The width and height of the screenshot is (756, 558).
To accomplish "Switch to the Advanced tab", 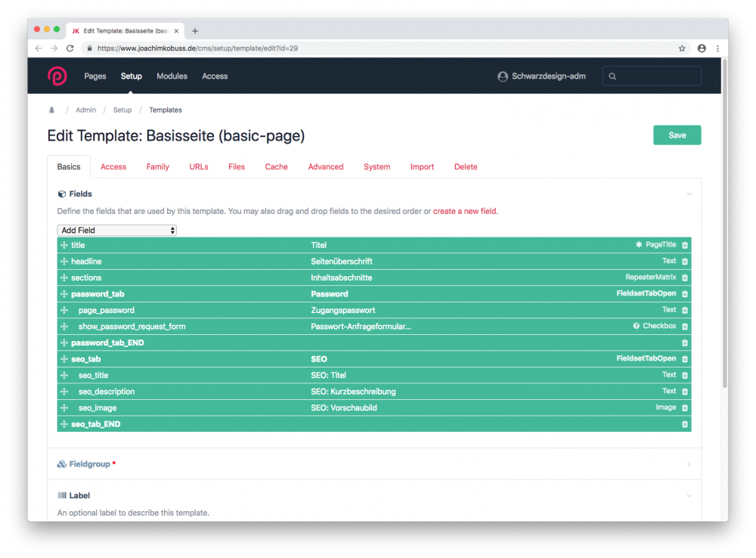I will coord(326,167).
